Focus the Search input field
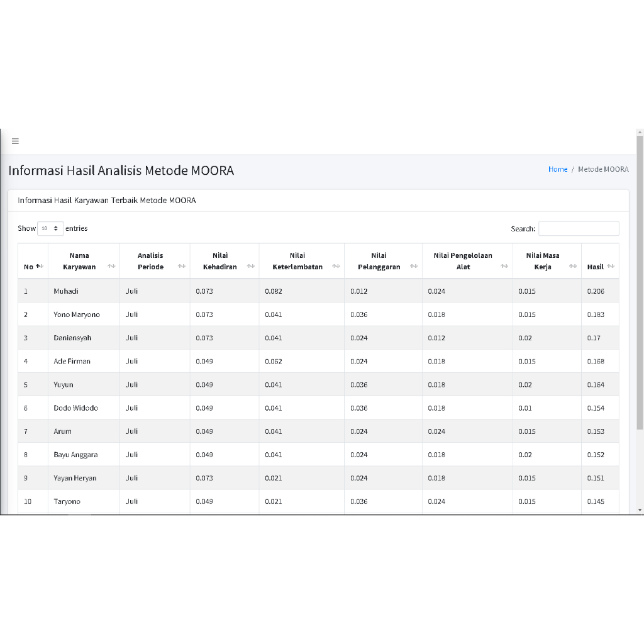The image size is (644, 644). 579,229
